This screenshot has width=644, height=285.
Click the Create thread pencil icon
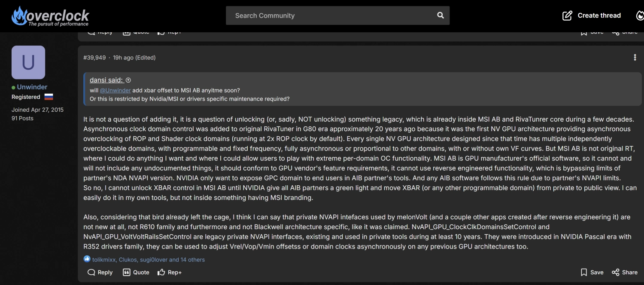[567, 15]
